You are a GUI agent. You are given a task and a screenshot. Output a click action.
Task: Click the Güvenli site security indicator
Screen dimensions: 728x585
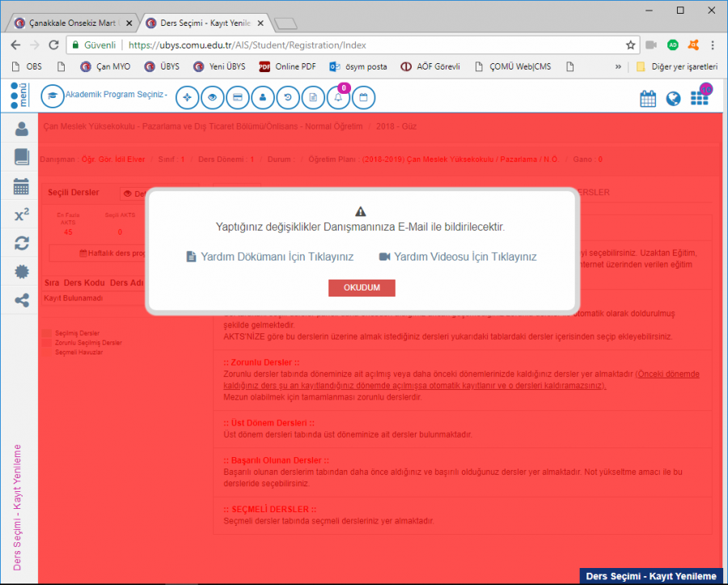(94, 45)
